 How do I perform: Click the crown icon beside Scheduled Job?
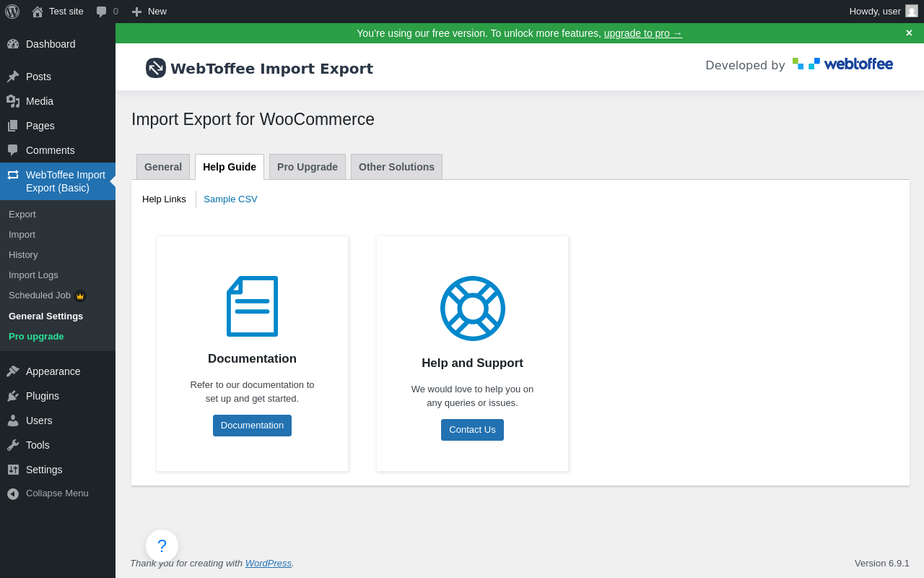pyautogui.click(x=80, y=296)
